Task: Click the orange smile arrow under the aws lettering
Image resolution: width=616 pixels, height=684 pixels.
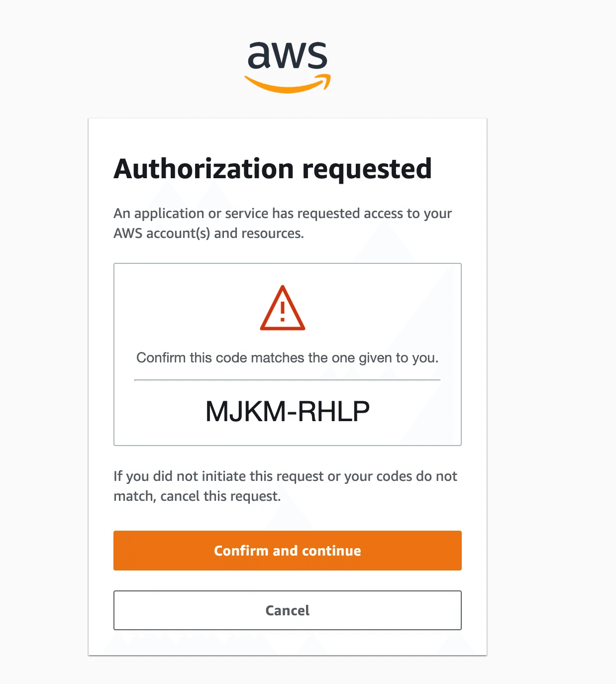Action: [288, 85]
